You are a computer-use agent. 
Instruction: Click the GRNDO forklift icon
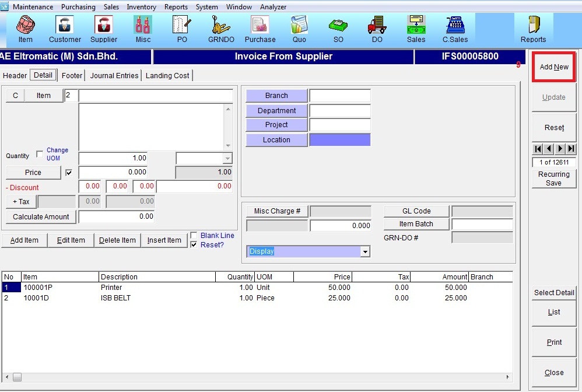[x=221, y=29]
